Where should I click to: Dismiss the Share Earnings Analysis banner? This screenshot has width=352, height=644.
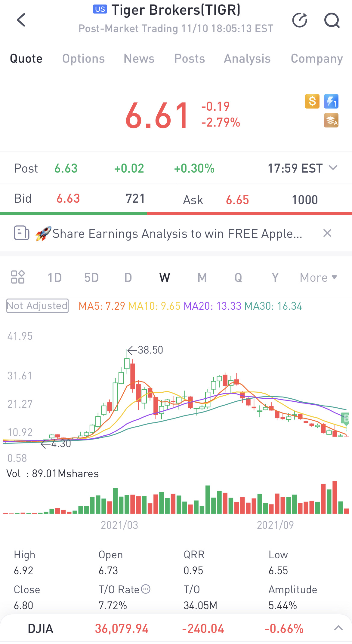click(x=327, y=233)
